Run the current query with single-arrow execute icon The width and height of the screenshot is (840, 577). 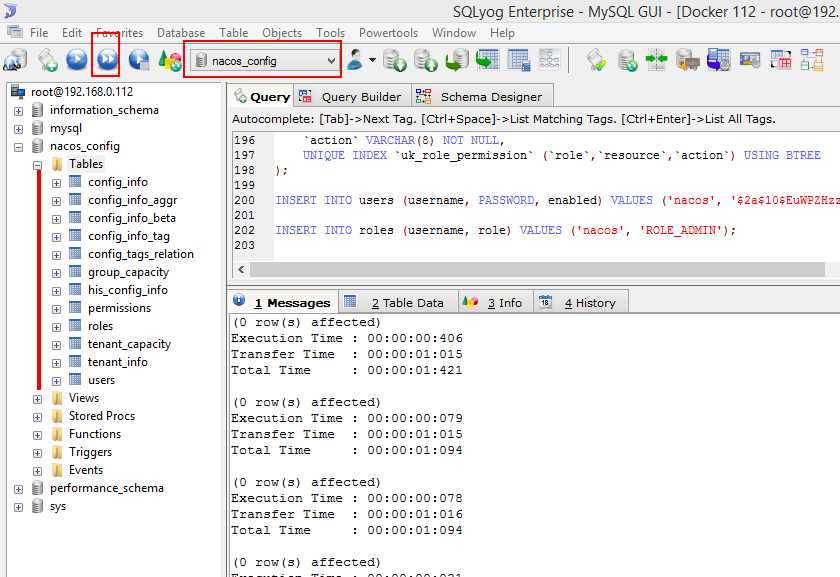77,60
